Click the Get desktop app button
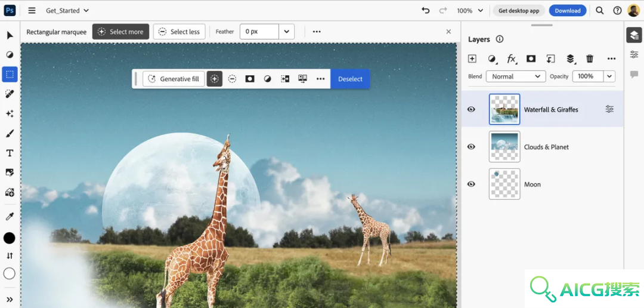Viewport: 644px width, 308px height. click(519, 11)
